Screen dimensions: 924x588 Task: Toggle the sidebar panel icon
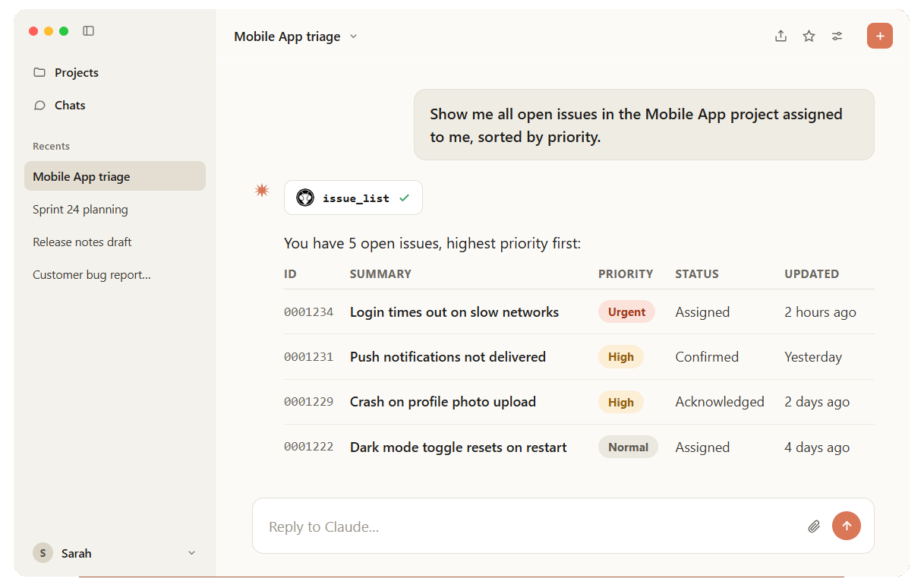(x=89, y=31)
